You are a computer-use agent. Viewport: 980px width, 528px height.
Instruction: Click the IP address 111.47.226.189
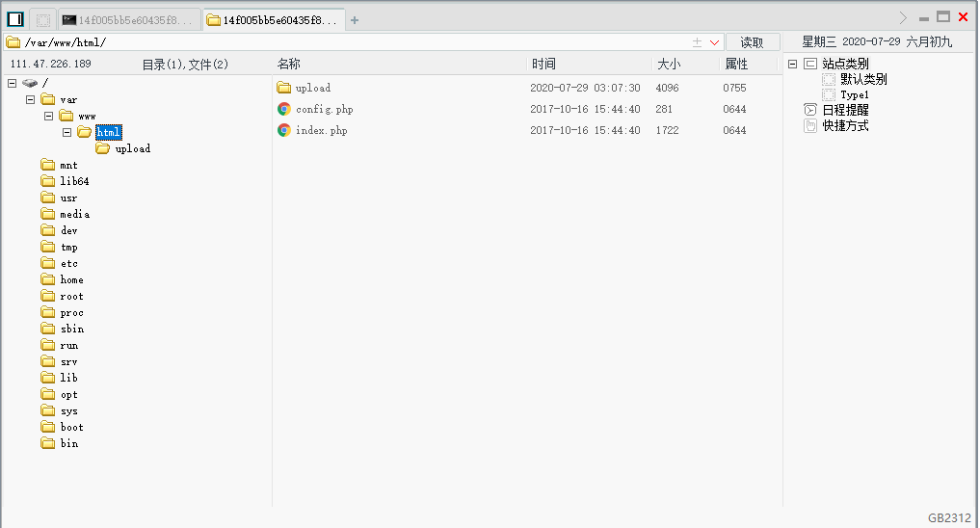[51, 64]
